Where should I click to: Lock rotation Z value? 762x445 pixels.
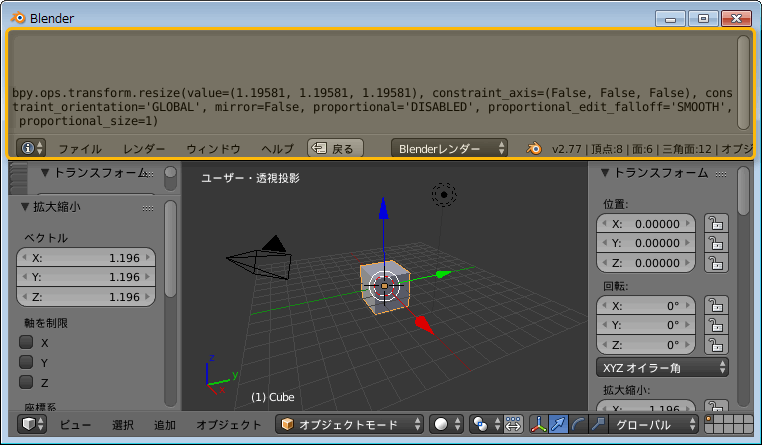(x=716, y=345)
